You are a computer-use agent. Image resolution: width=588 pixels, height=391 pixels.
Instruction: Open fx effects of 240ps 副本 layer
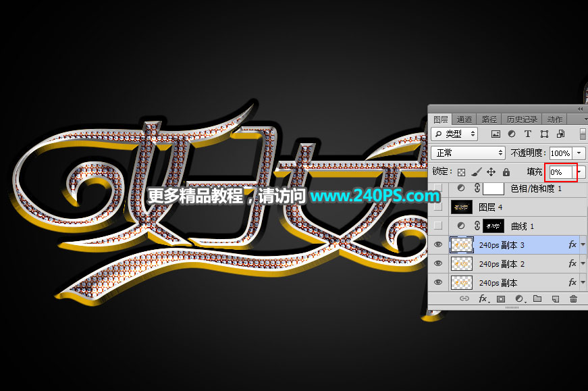[x=572, y=282]
